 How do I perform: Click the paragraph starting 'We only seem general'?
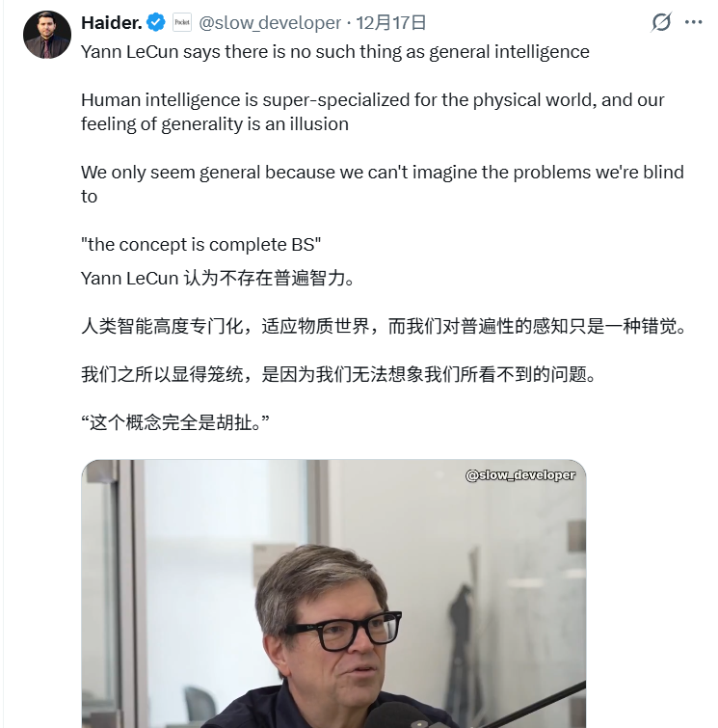[x=383, y=184]
